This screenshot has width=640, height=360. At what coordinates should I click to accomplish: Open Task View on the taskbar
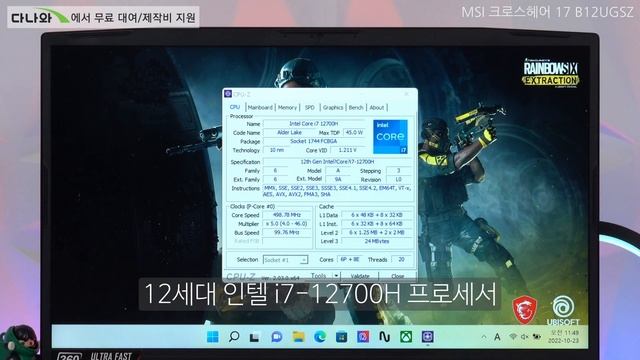[x=255, y=337]
